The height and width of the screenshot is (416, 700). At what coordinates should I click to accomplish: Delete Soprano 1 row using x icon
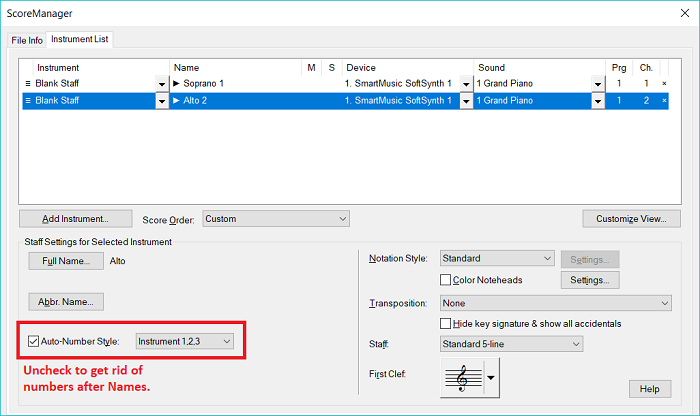(x=664, y=84)
